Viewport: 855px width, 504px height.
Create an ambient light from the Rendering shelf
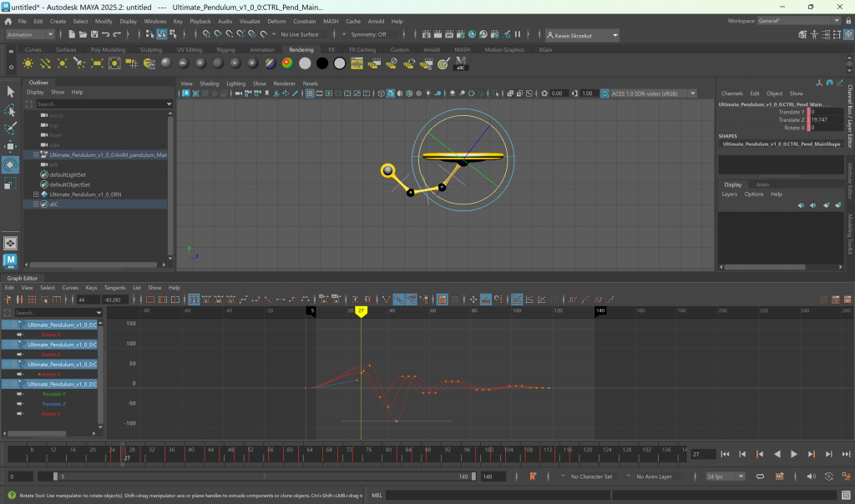coord(28,63)
